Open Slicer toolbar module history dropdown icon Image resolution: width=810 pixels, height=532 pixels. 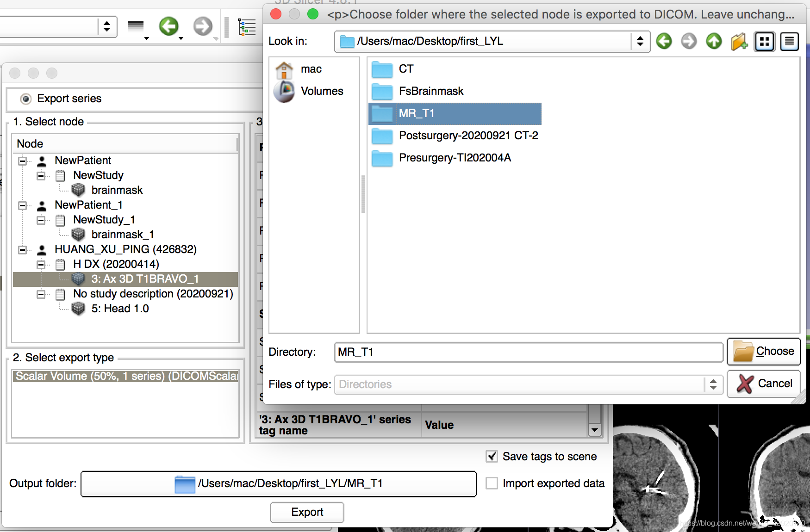[x=136, y=27]
